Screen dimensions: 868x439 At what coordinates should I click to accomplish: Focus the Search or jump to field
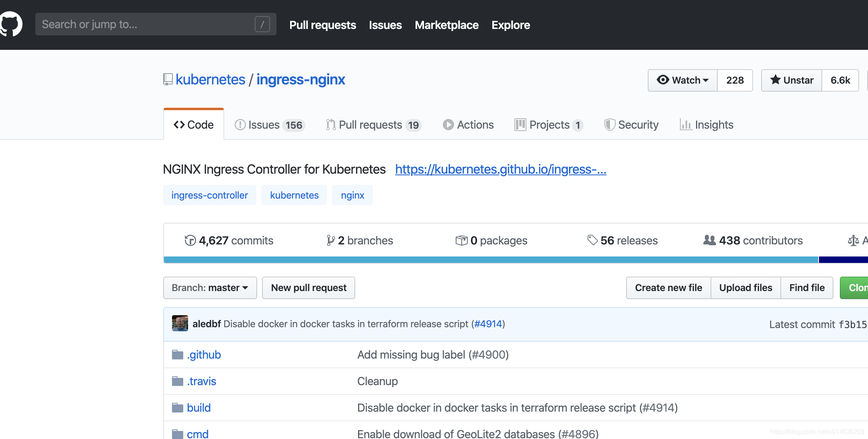156,24
